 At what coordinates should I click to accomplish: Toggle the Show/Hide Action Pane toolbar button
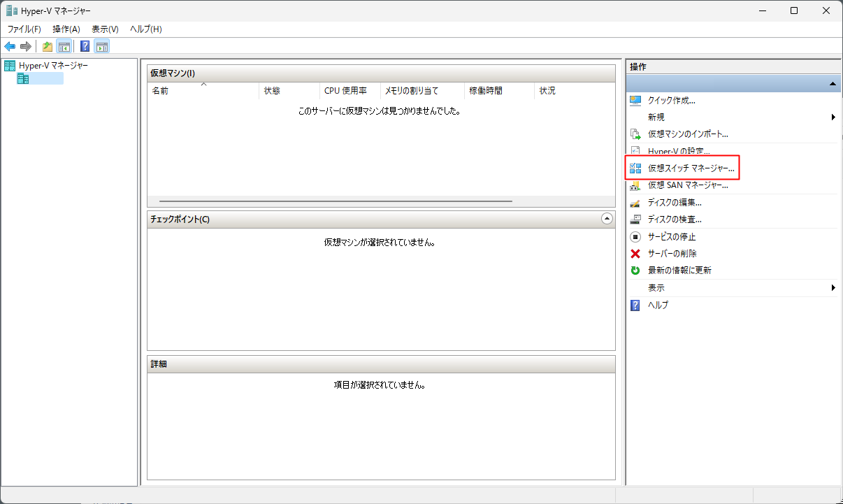102,47
